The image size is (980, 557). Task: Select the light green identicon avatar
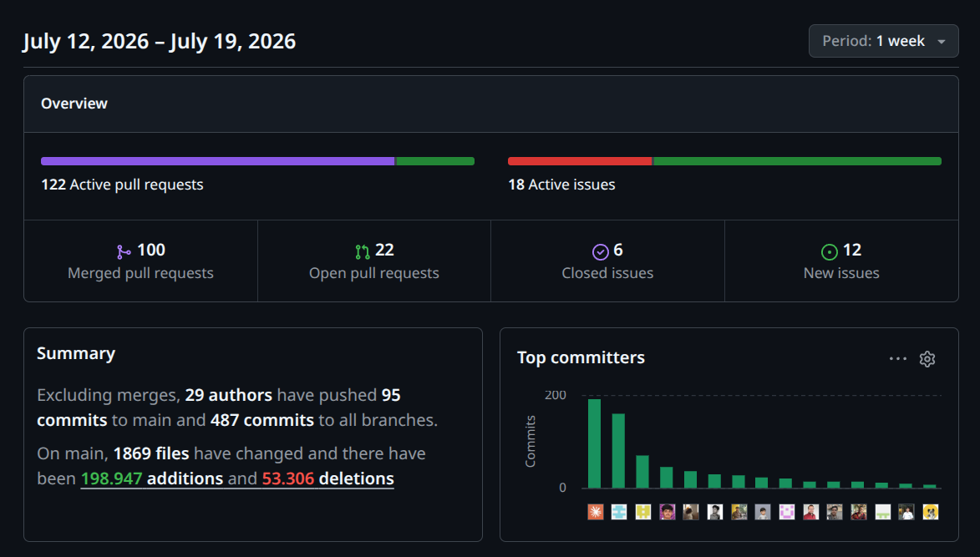click(882, 512)
